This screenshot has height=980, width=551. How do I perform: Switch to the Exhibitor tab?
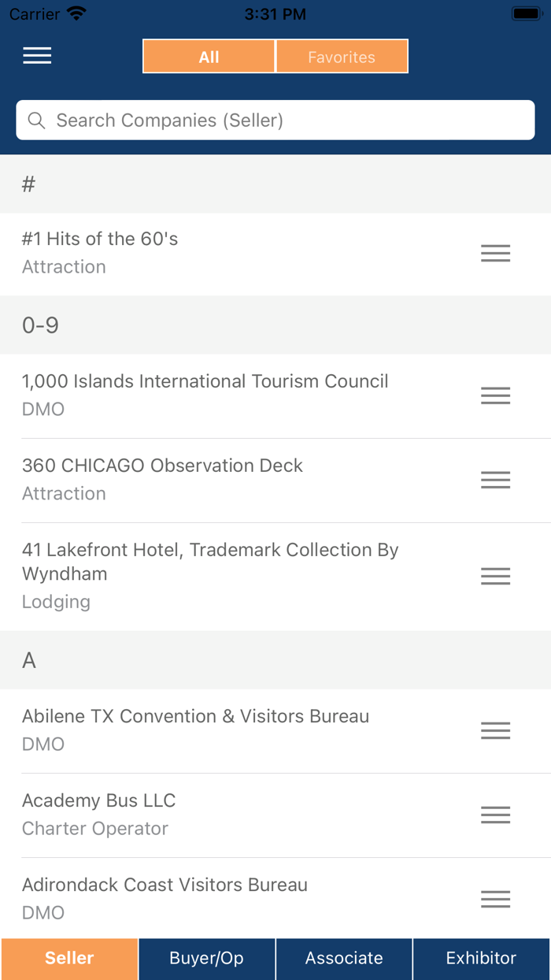point(481,958)
